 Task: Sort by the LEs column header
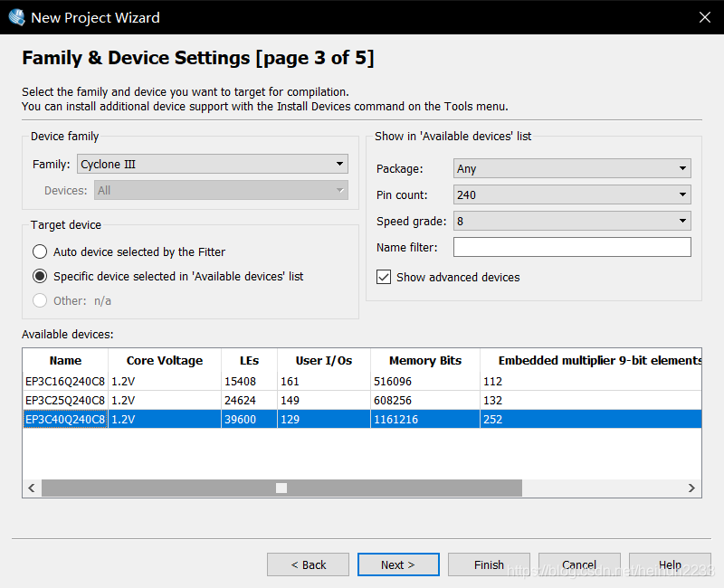tap(250, 360)
